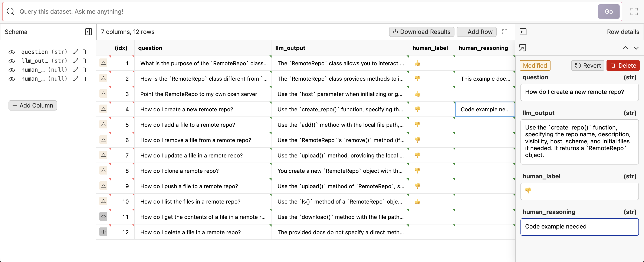The height and width of the screenshot is (262, 644).
Task: Collapse the Row details panel
Action: coord(523,32)
